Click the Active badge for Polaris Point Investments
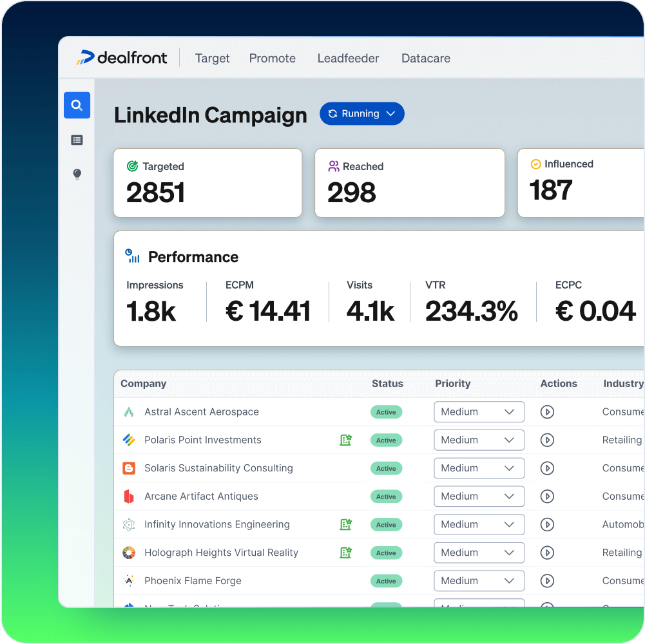 [386, 440]
